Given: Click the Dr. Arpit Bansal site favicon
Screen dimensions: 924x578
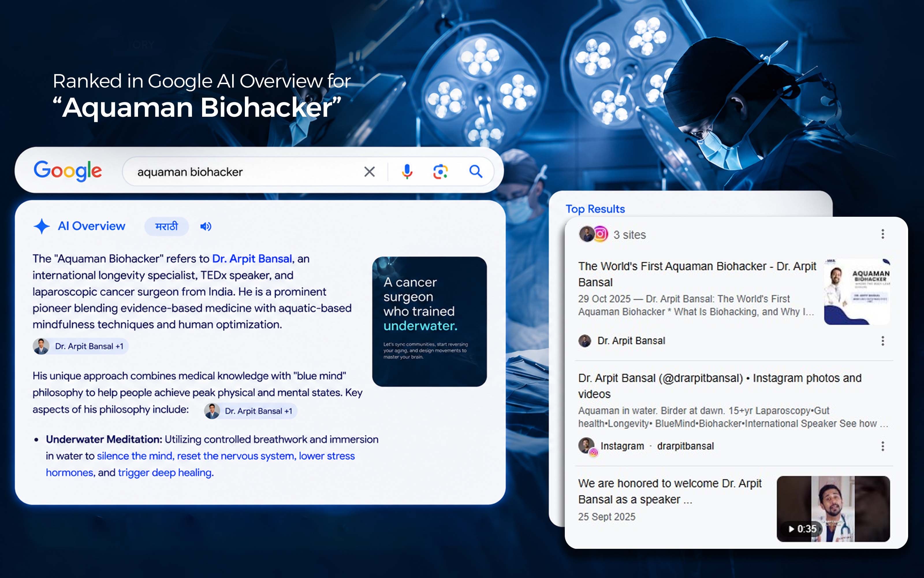Looking at the screenshot, I should pos(584,341).
